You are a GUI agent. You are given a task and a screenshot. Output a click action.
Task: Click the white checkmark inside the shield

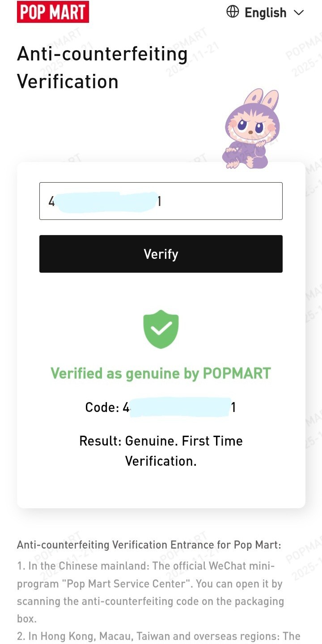click(x=161, y=330)
